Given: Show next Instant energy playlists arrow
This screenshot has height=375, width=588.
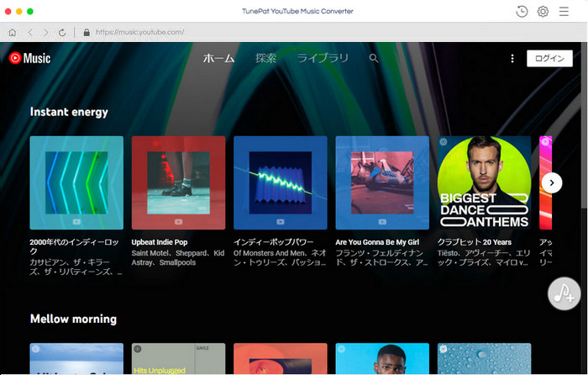Looking at the screenshot, I should click(552, 182).
